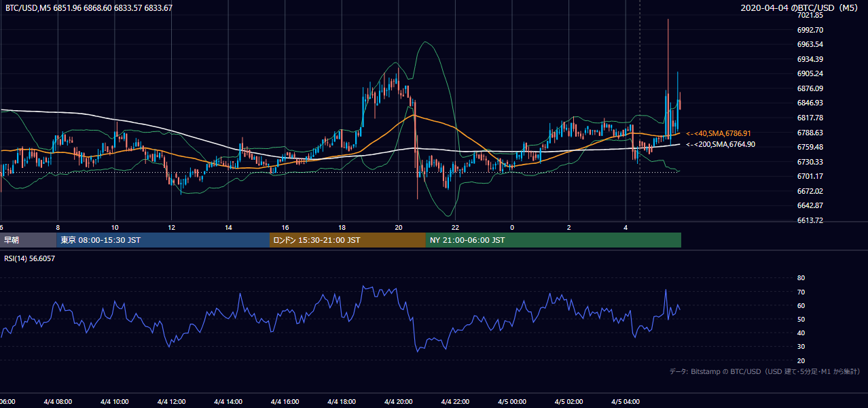Click the 6992.70 price axis label
This screenshot has width=868, height=408.
810,30
